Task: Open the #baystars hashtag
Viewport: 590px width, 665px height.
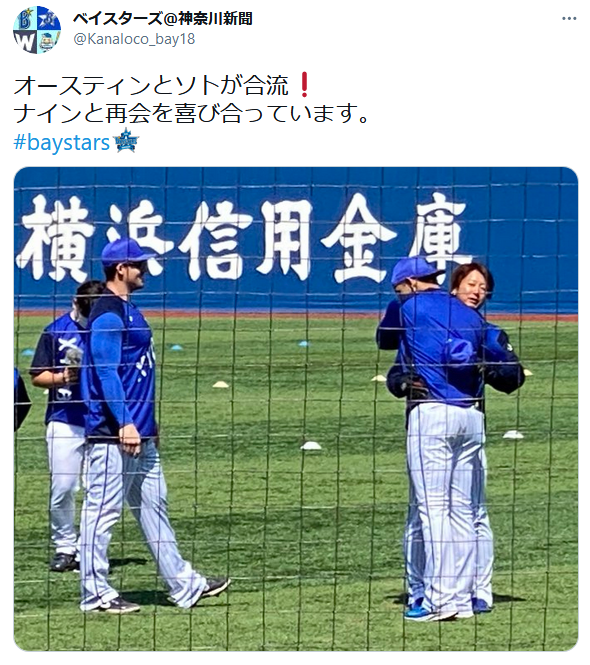Action: (x=62, y=142)
